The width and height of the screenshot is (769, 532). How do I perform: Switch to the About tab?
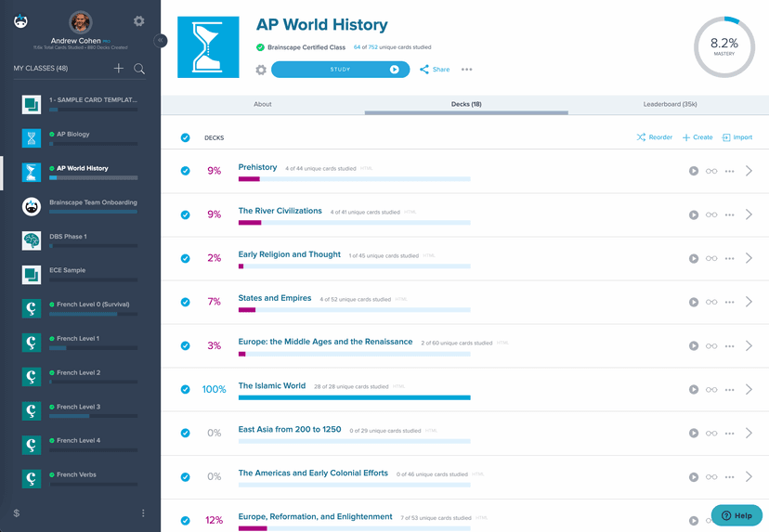(263, 104)
